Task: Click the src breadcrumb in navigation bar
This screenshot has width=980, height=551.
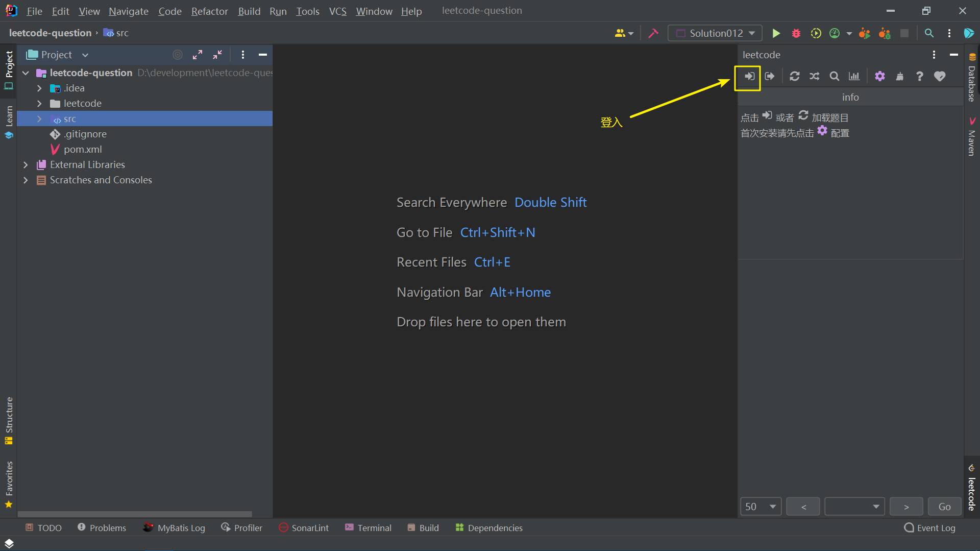Action: click(116, 33)
